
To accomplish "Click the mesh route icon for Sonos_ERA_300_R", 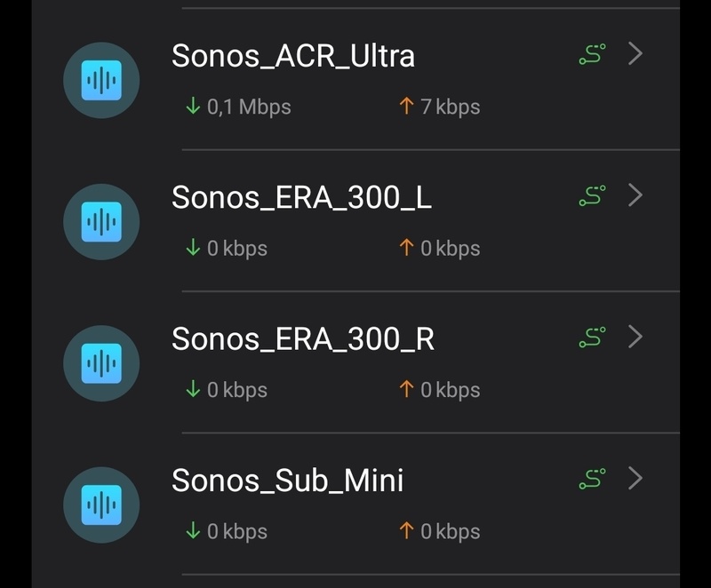I will coord(592,338).
